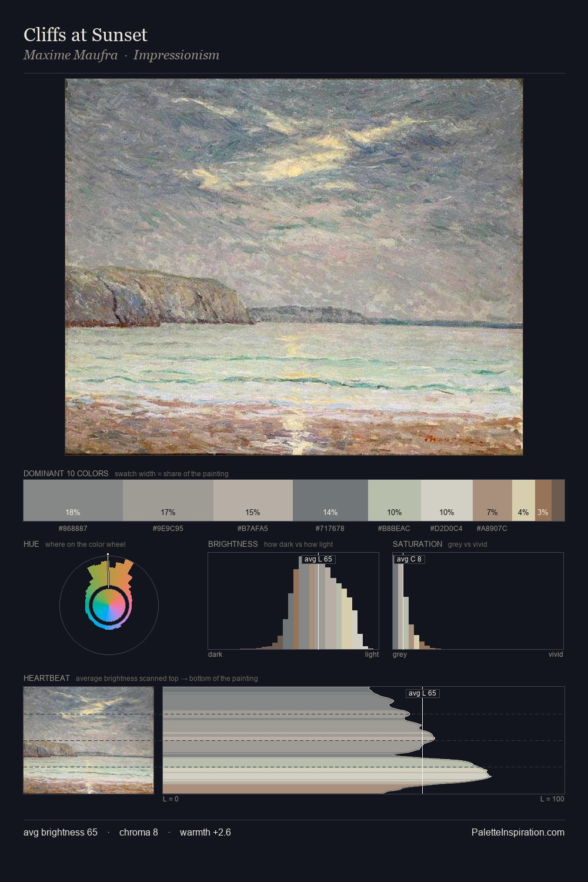The width and height of the screenshot is (588, 882).
Task: Select the 17% swatch #9E9C95
Action: [168, 500]
